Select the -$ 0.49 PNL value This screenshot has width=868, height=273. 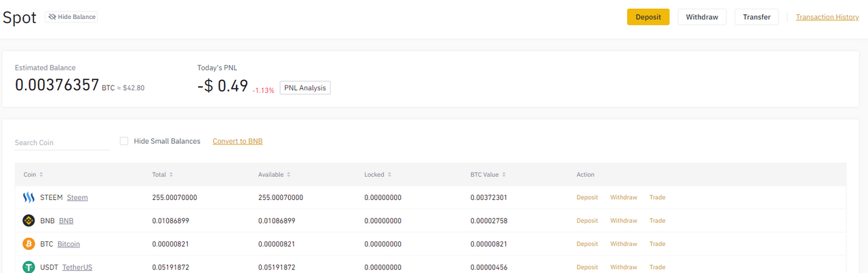coord(222,86)
